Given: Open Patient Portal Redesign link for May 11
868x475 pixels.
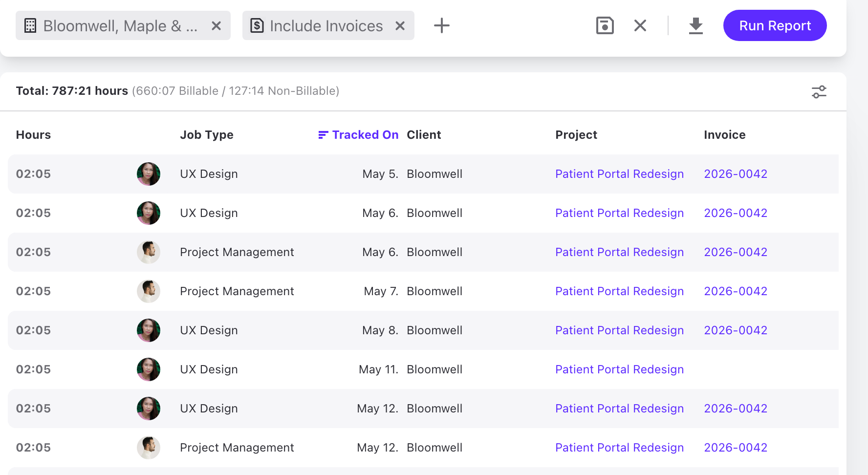Looking at the screenshot, I should click(619, 369).
